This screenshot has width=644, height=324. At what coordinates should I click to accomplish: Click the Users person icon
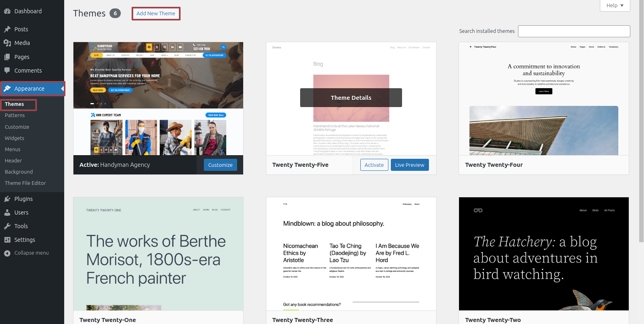pyautogui.click(x=7, y=213)
